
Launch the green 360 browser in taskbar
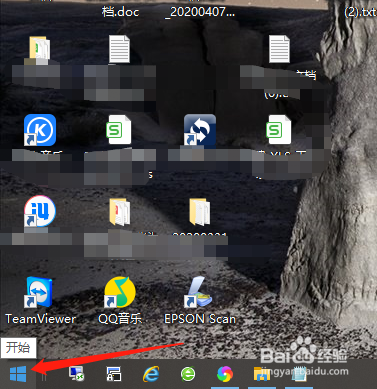point(188,374)
